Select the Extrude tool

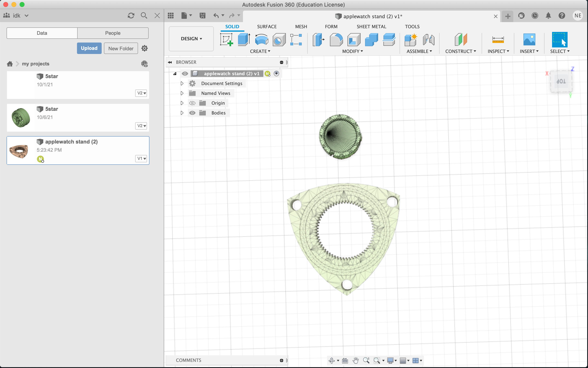click(244, 40)
